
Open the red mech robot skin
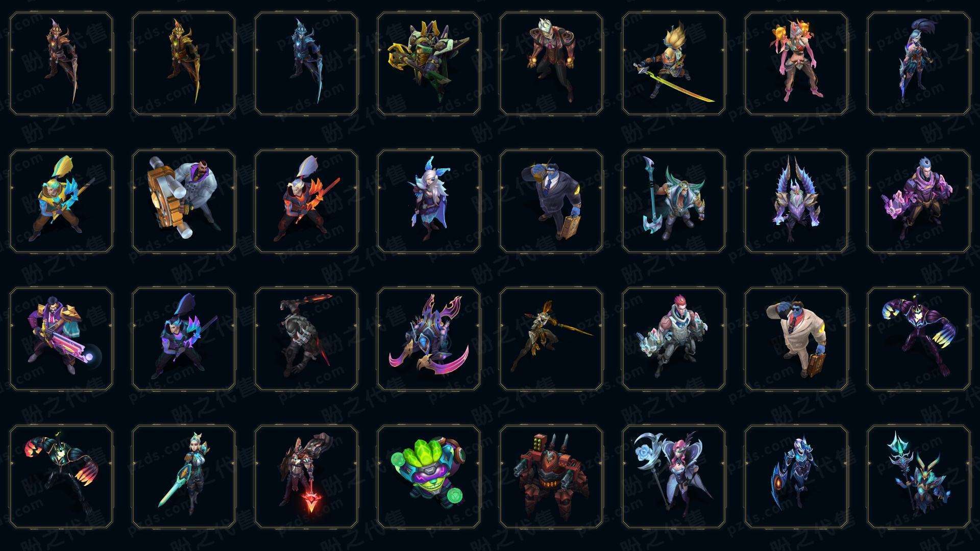tap(551, 477)
